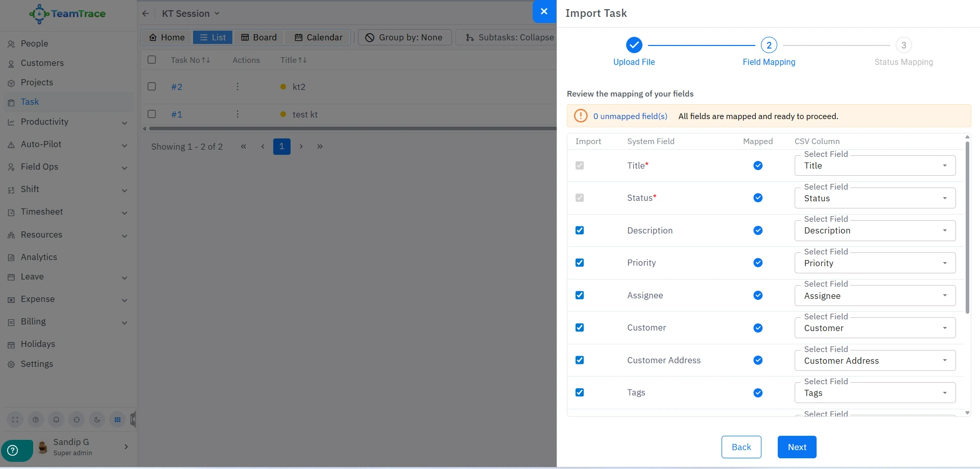Click the teal help bubble
Viewport: 980px width, 469px height.
click(x=14, y=450)
